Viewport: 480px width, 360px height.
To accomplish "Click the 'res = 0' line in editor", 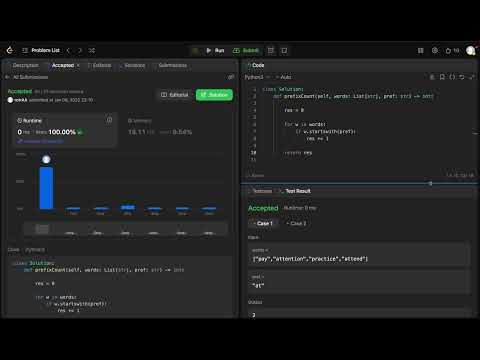I will [294, 110].
